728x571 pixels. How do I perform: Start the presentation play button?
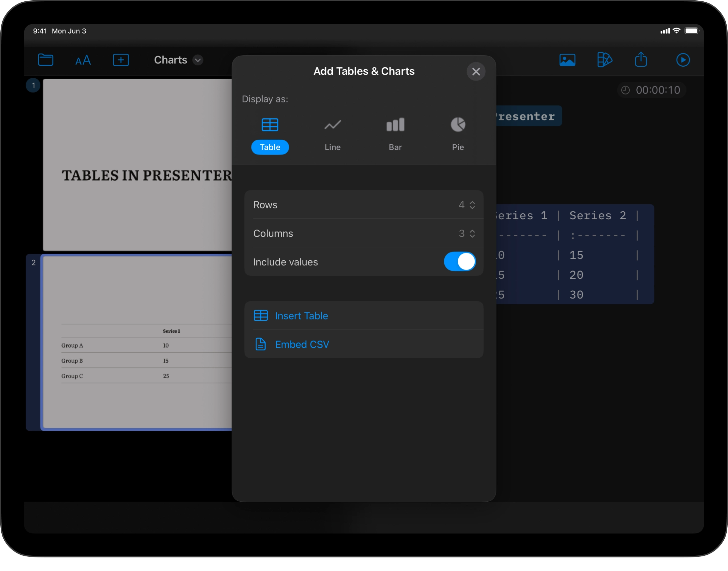click(682, 60)
